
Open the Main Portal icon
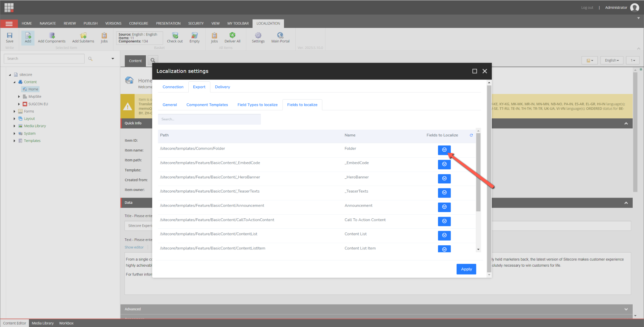280,37
